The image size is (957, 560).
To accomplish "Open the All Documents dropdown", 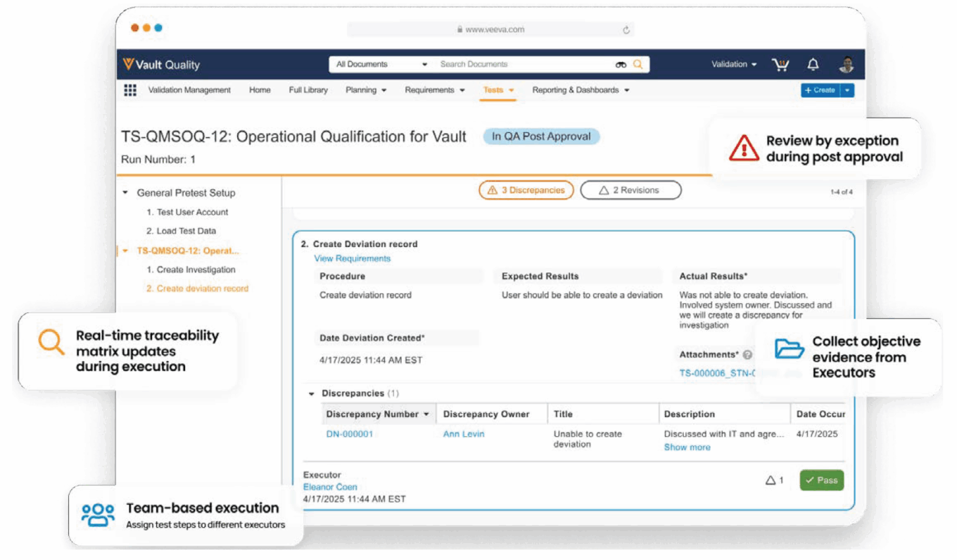I will tap(382, 65).
